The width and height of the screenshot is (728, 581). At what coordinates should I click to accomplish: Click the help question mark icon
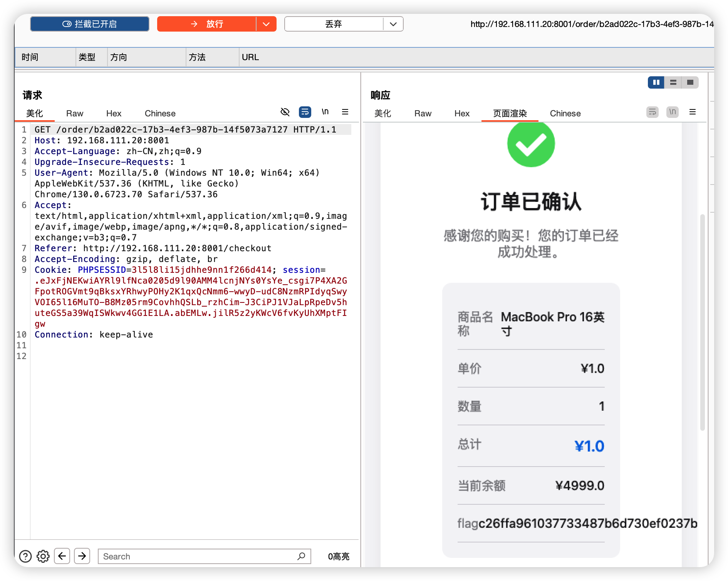[x=25, y=556]
